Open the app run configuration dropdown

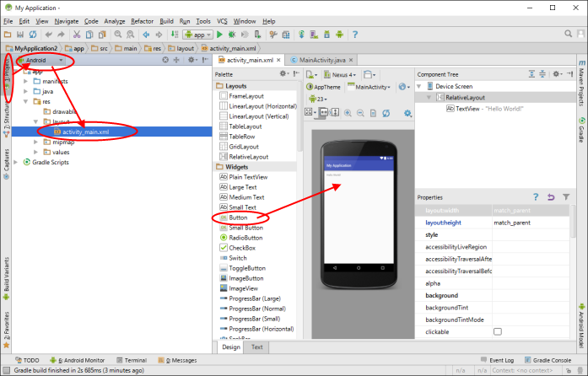(x=198, y=35)
